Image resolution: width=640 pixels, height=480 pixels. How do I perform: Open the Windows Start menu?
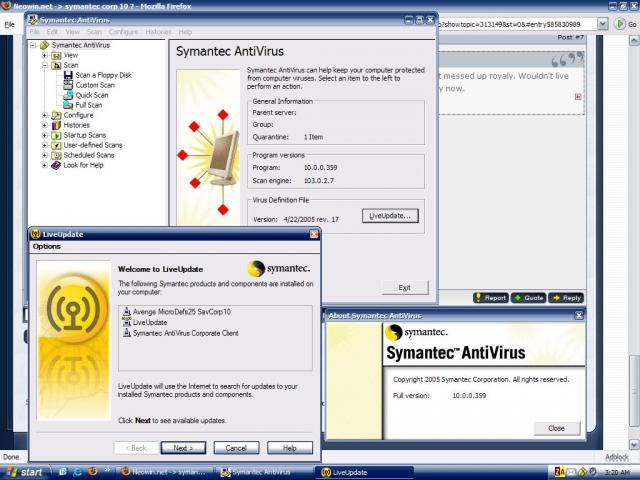(x=24, y=472)
